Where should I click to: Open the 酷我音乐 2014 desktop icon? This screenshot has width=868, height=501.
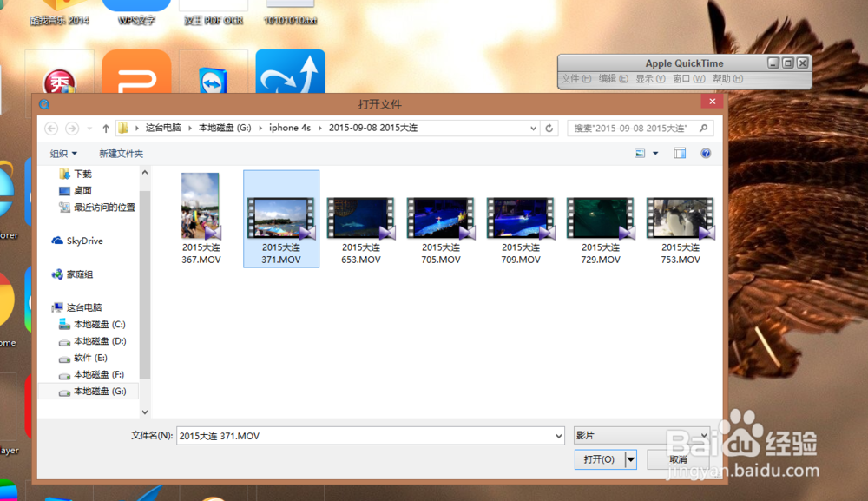[59, 13]
